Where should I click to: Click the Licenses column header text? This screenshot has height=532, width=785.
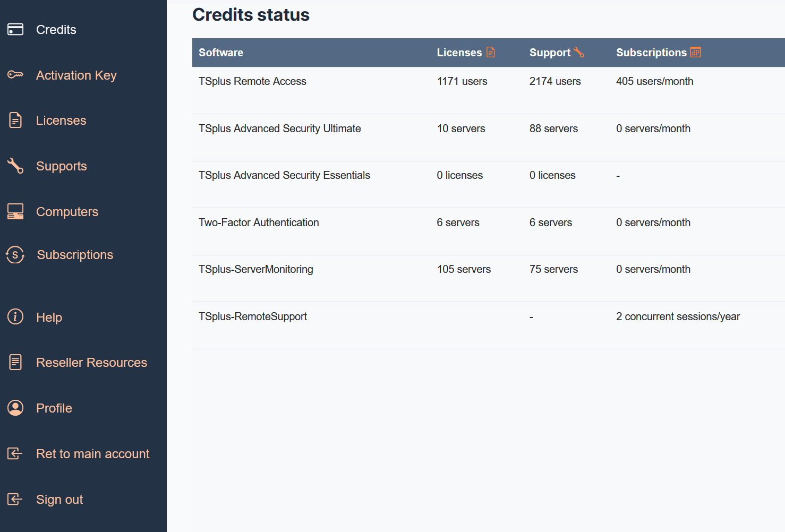coord(459,53)
